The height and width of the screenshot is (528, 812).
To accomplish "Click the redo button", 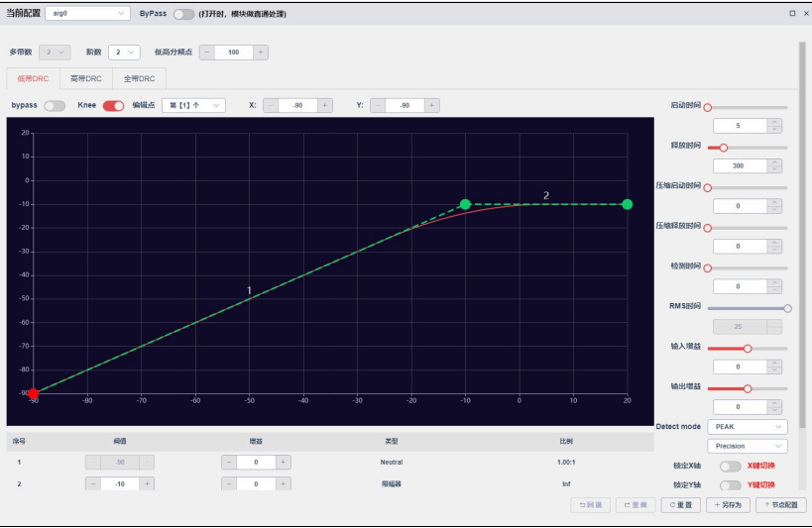I will (636, 504).
